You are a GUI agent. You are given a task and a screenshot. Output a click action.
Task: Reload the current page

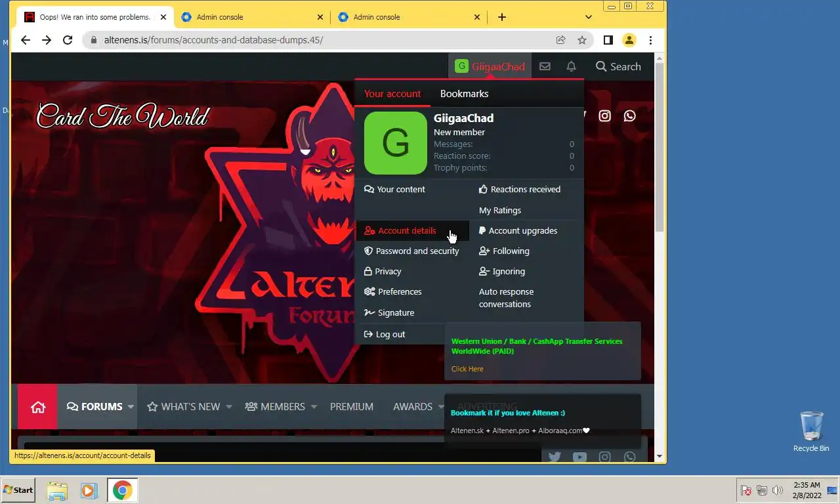(68, 40)
